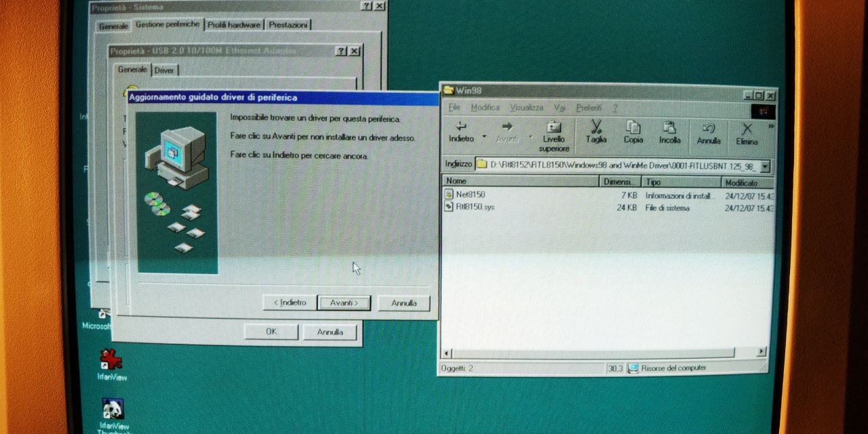Image resolution: width=868 pixels, height=434 pixels.
Task: Click Annulla in USB adapter properties dialog
Action: coord(330,332)
